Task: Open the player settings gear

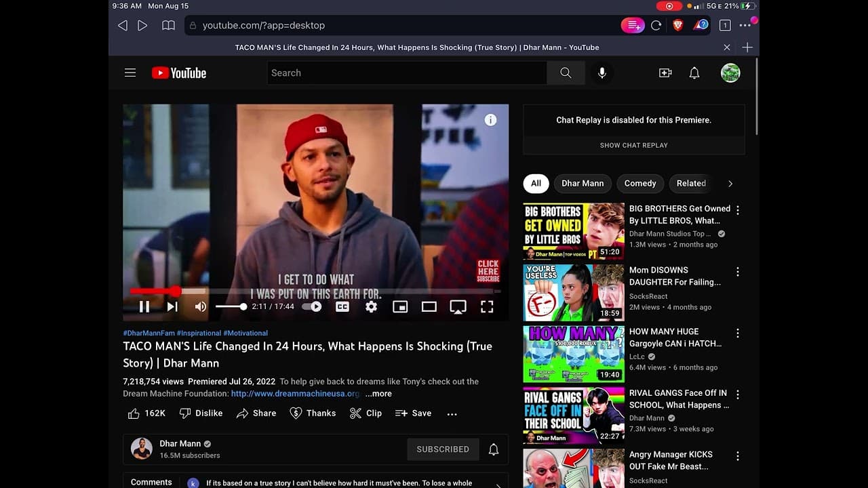Action: pyautogui.click(x=371, y=306)
